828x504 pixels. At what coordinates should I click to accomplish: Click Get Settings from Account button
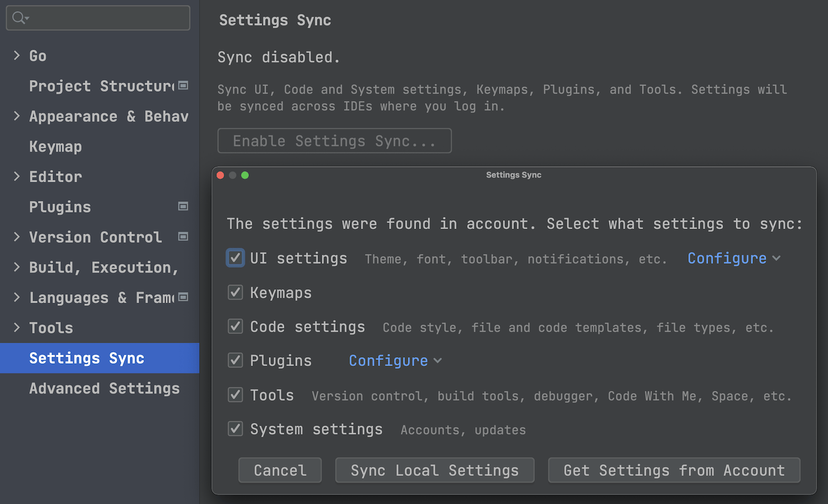[x=673, y=470]
